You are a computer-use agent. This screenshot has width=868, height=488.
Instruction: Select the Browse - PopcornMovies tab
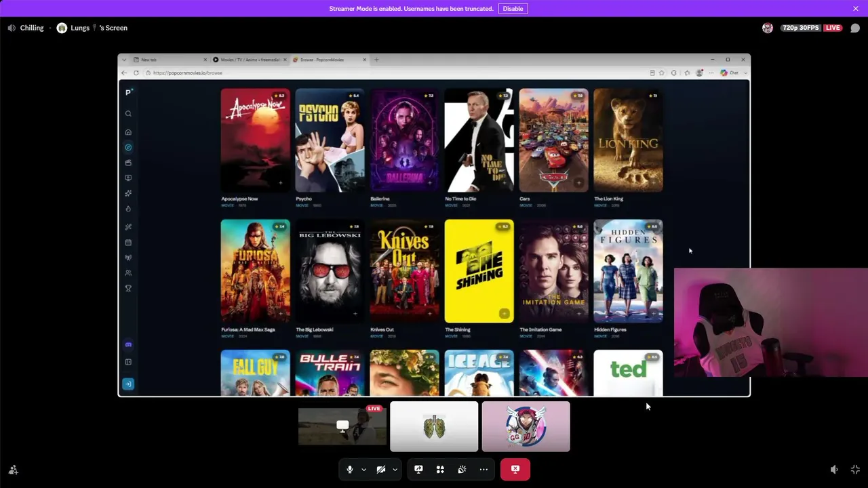pos(330,60)
